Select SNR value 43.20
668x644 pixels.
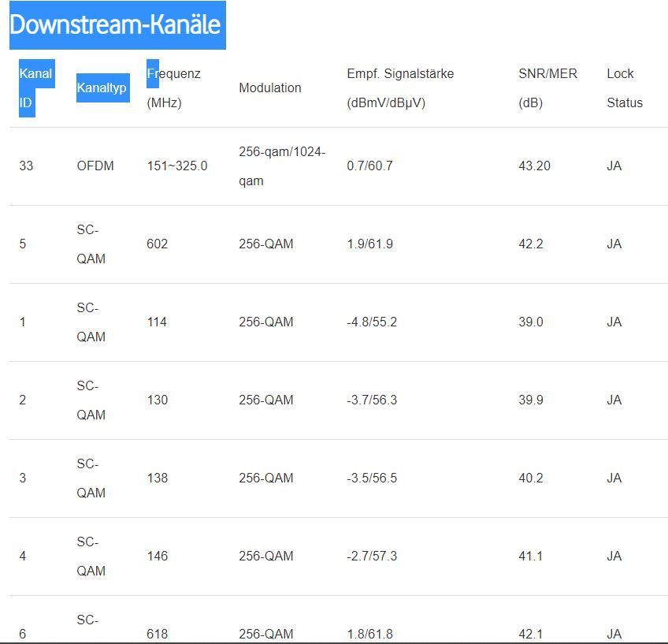coord(534,166)
